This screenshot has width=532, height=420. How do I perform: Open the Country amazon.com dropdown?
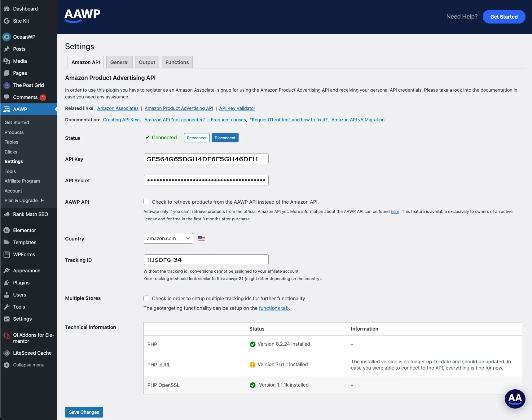coord(168,238)
